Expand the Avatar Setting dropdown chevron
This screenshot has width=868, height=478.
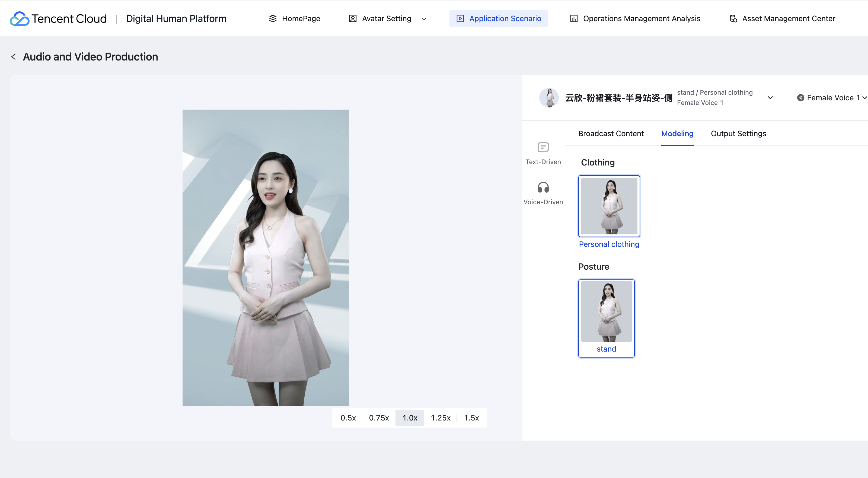point(424,19)
